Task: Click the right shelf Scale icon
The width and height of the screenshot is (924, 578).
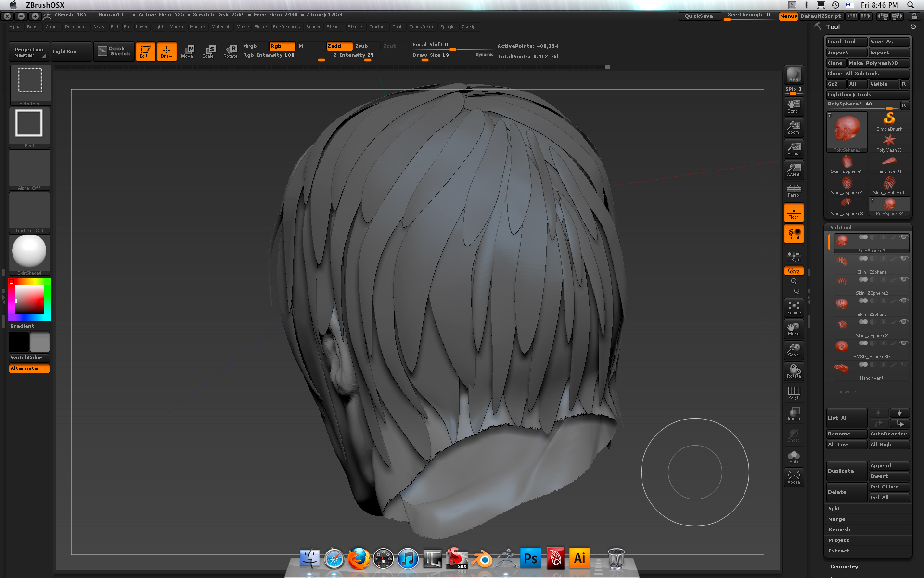Action: tap(794, 350)
